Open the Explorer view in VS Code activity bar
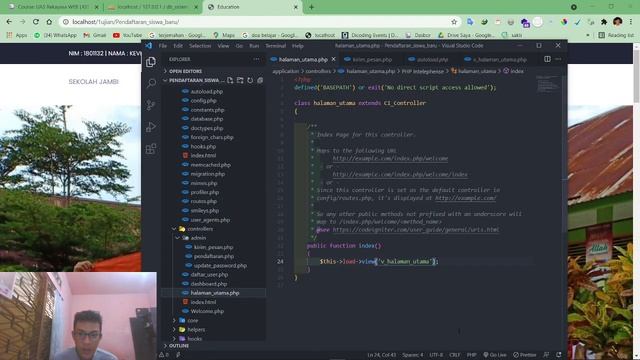Screen dimensions: 640x360 [151, 62]
